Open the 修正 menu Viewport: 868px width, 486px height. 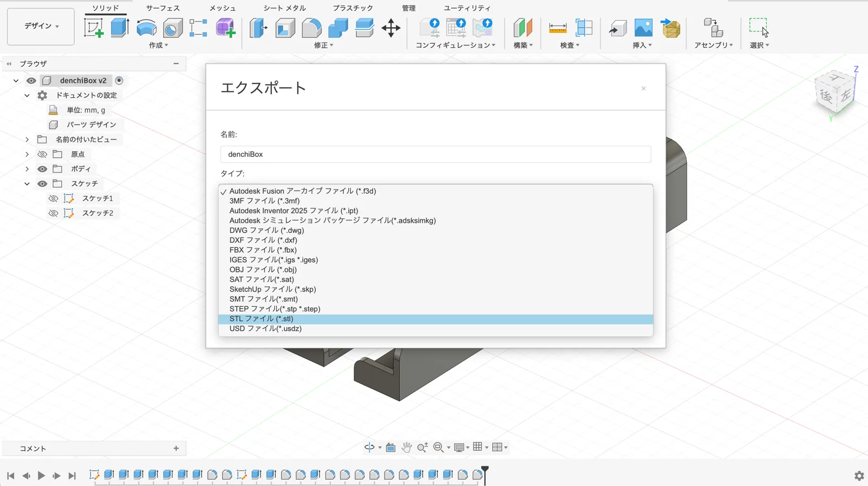click(324, 46)
